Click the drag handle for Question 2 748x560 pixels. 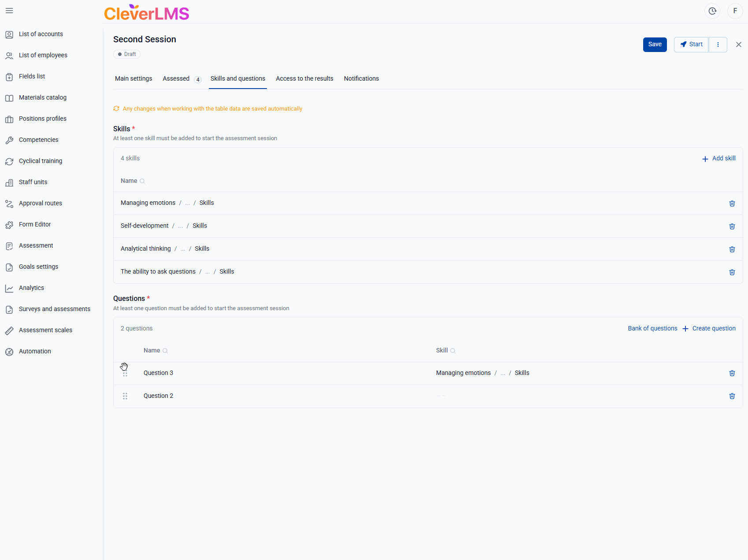tap(125, 396)
